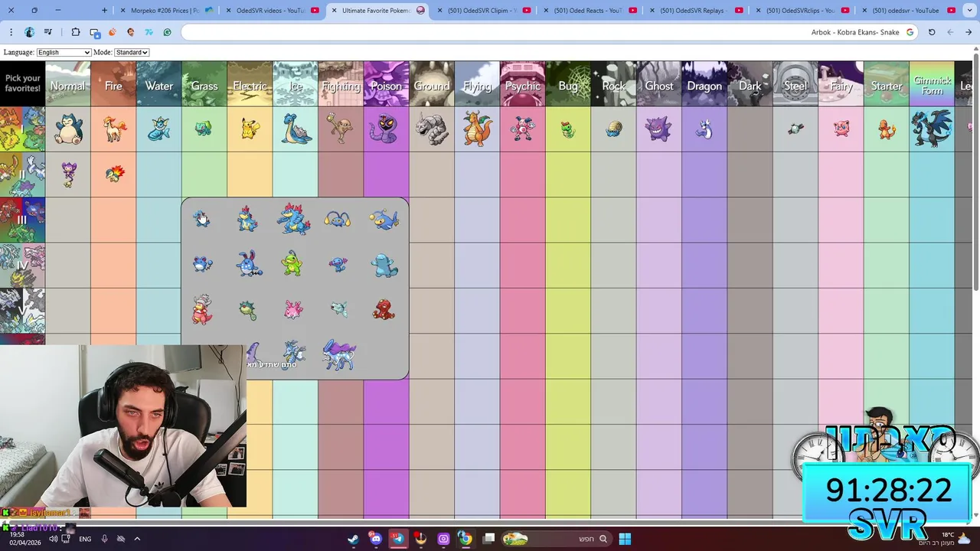This screenshot has width=980, height=551.
Task: Click Vaporeon in the Water column
Action: (x=158, y=129)
